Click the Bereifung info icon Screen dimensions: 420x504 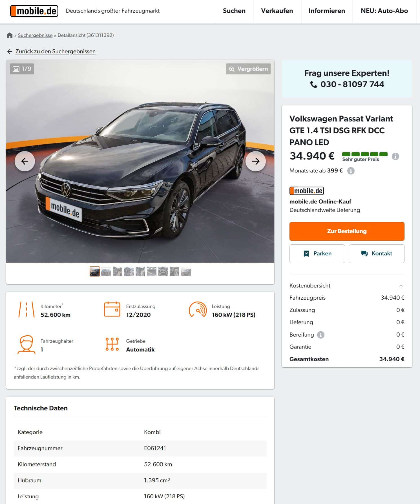[321, 335]
